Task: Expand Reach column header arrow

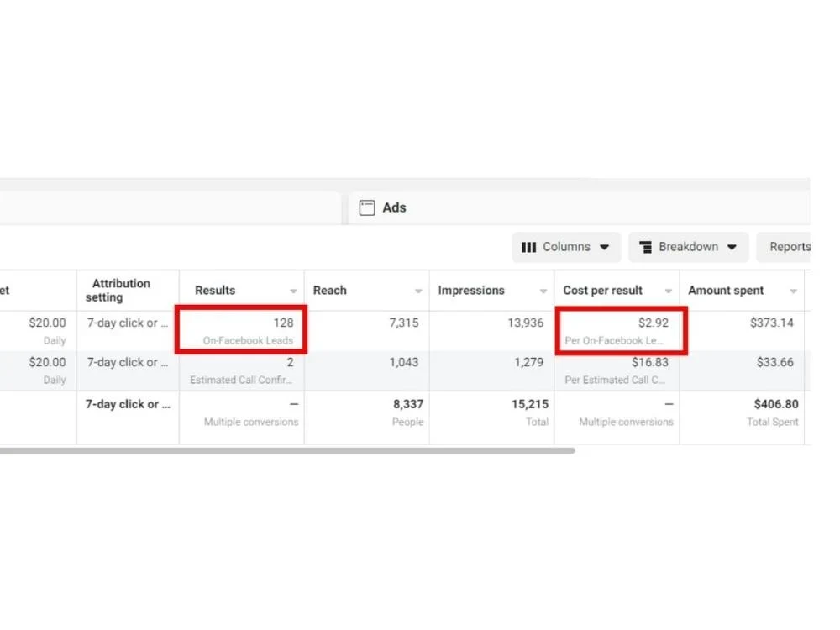Action: pos(418,291)
